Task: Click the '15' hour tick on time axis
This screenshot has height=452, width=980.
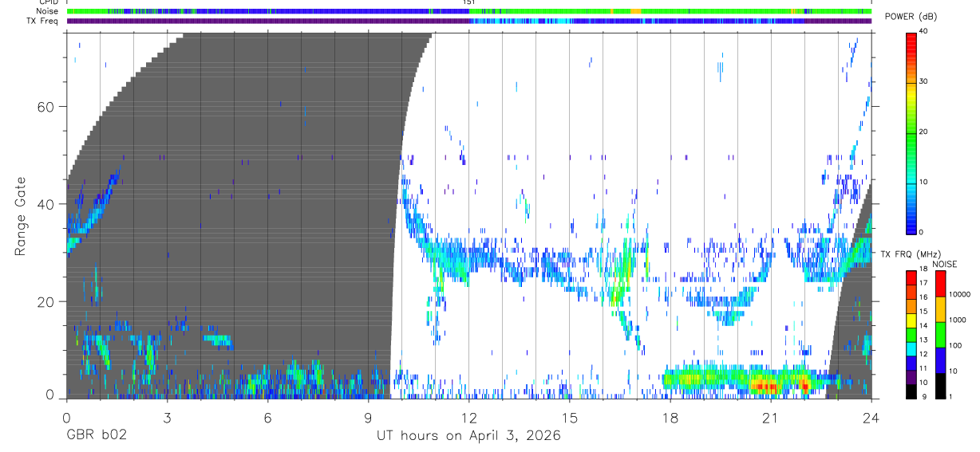Action: click(x=570, y=417)
